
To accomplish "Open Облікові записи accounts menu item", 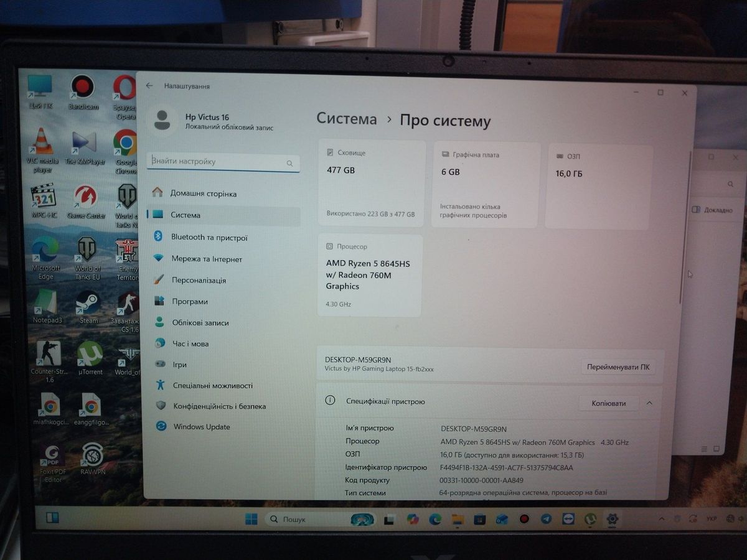I will (200, 322).
